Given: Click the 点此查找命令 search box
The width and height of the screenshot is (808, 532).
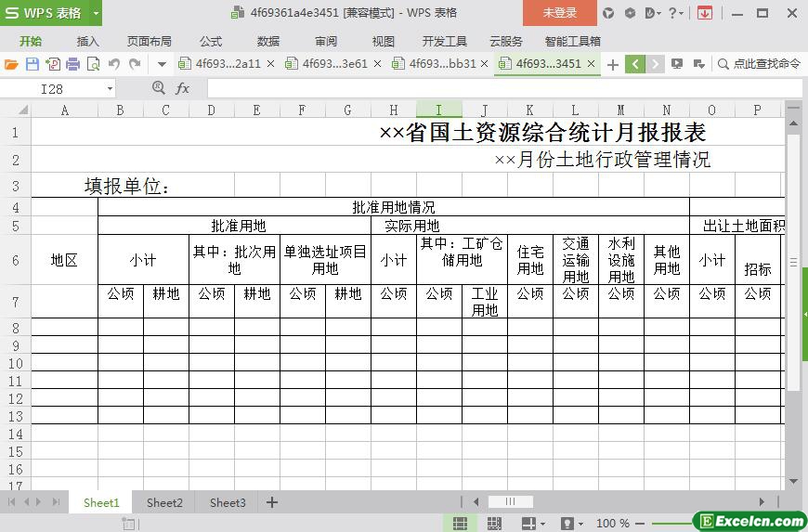Looking at the screenshot, I should click(x=759, y=64).
